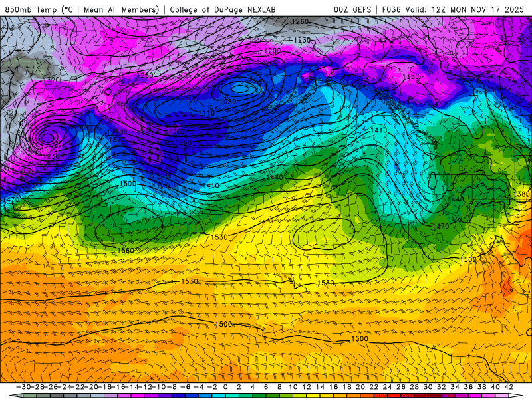Screen dimensions: 532x399
Task: Click the 36 value on the color scale
Action: (468, 387)
